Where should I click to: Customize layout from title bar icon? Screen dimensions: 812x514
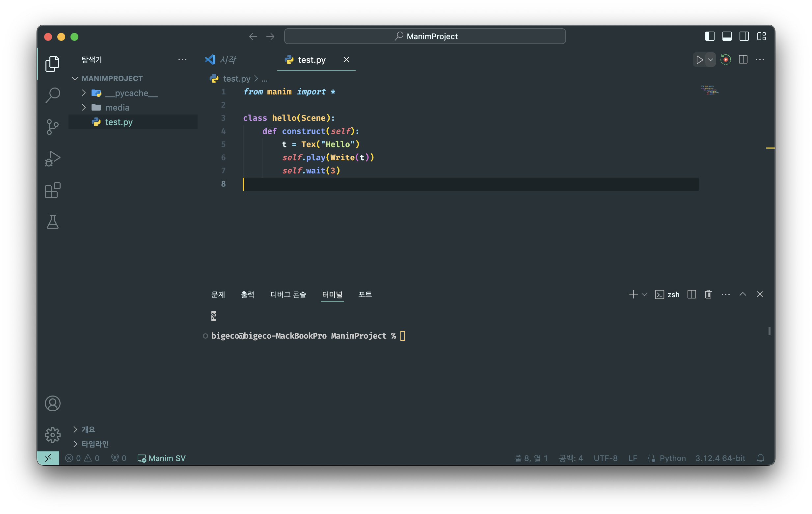(761, 37)
